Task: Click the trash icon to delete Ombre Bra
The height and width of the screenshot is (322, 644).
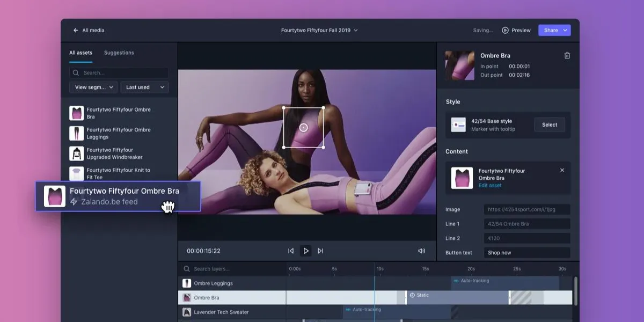Action: tap(567, 56)
